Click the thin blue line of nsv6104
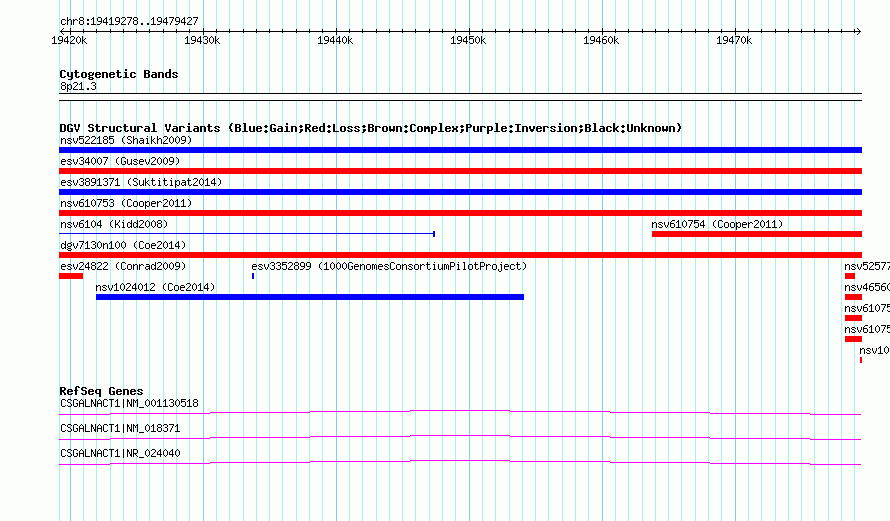890x521 pixels. coord(247,234)
